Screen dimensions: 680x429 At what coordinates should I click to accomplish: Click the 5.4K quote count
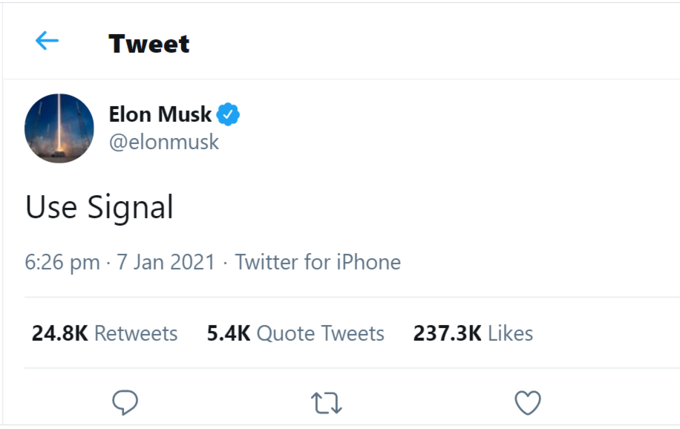[229, 334]
